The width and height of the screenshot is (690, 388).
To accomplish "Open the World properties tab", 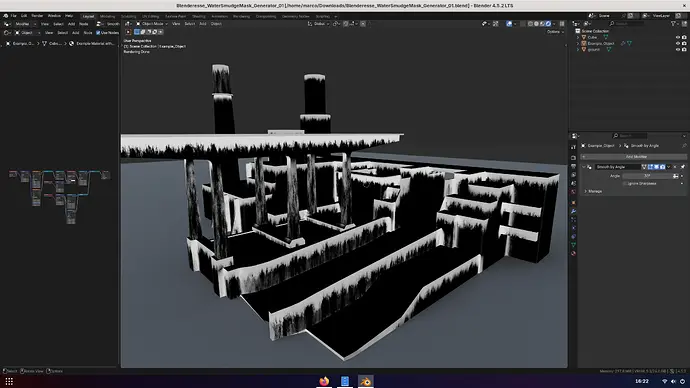I will pos(573,192).
